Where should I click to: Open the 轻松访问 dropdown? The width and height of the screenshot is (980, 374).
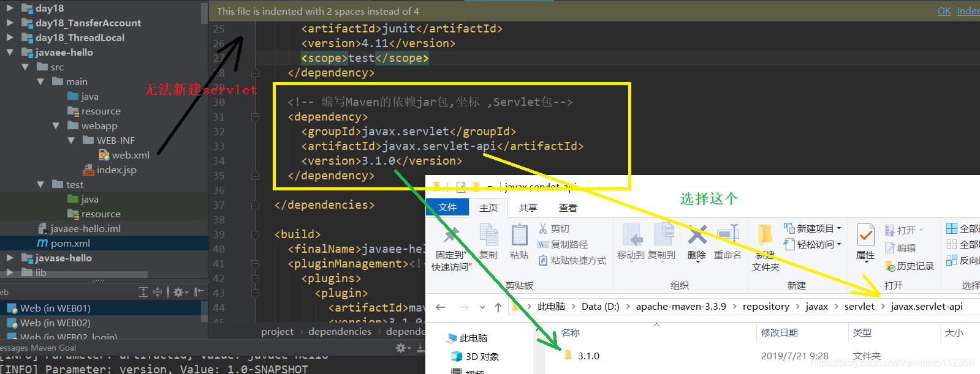point(813,244)
